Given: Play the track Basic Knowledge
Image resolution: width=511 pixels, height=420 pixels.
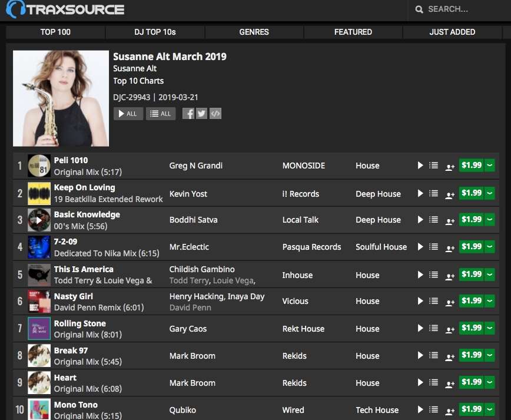Looking at the screenshot, I should pyautogui.click(x=420, y=220).
